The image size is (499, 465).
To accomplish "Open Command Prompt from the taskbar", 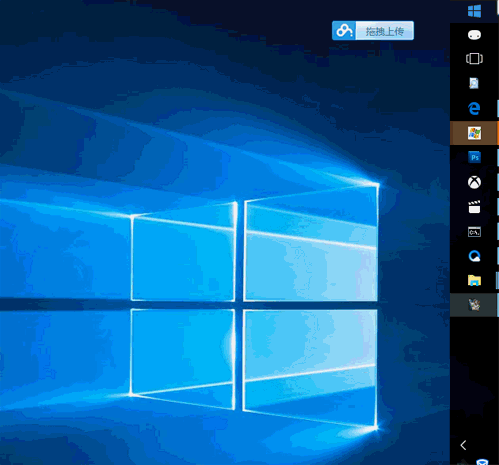I will click(x=474, y=232).
